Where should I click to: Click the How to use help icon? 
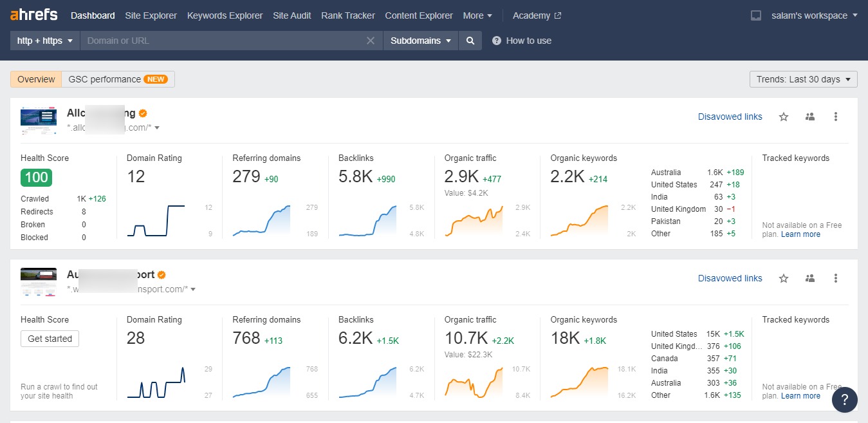(x=497, y=41)
